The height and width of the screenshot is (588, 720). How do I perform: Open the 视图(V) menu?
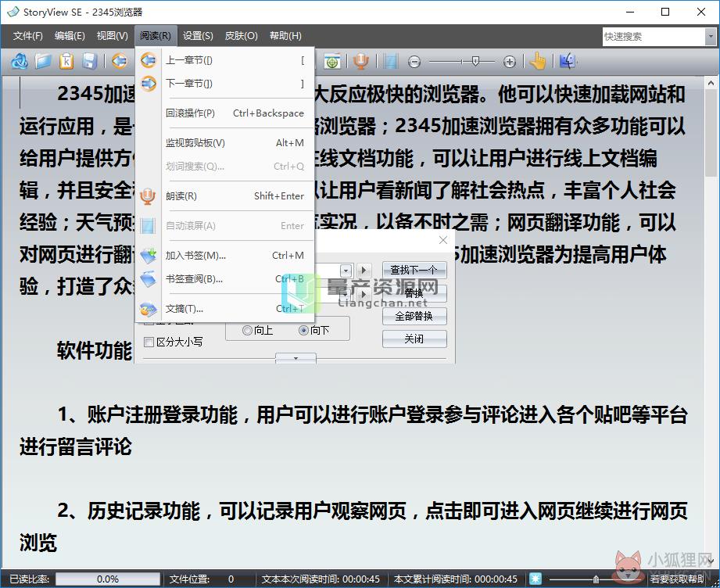coord(112,36)
